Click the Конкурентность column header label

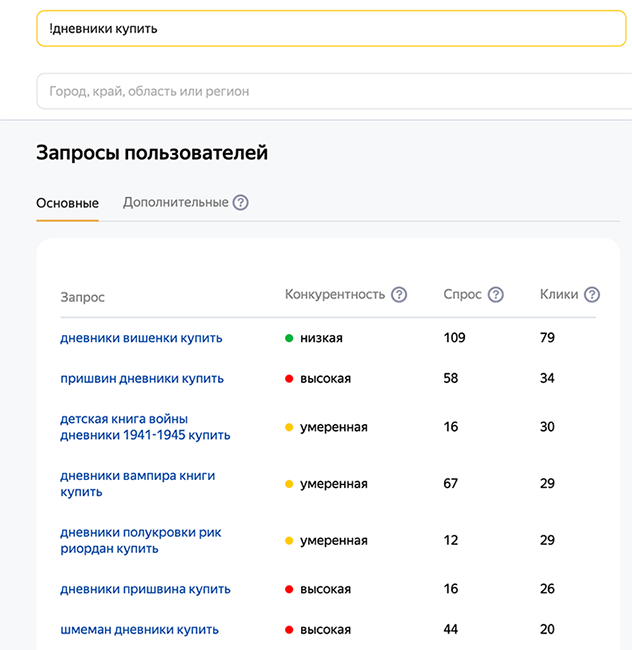tap(334, 295)
